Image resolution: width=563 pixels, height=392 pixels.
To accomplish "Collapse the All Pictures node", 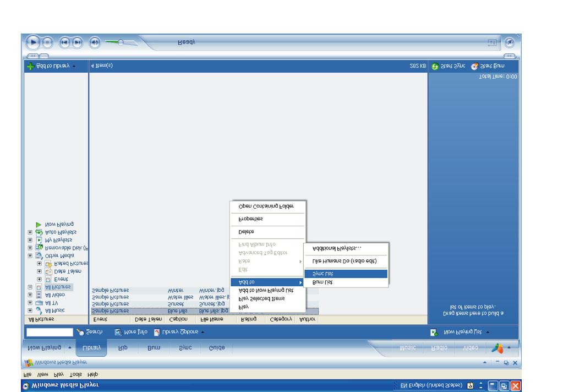I will click(x=30, y=287).
